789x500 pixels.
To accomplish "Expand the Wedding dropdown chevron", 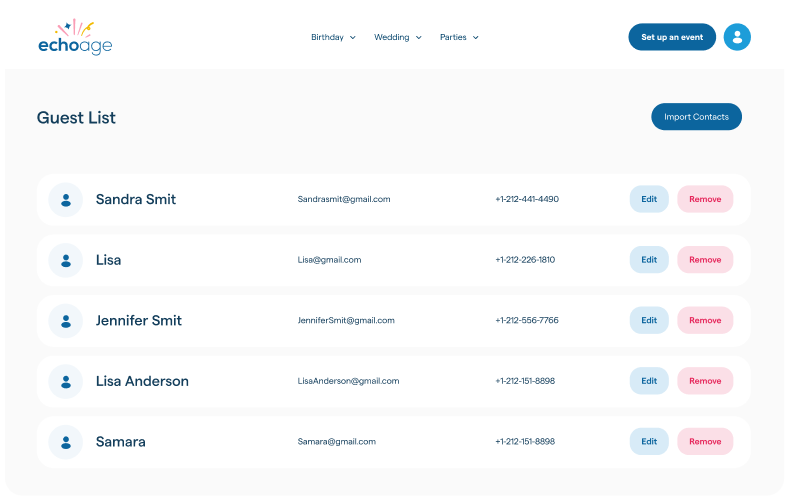I will (419, 38).
